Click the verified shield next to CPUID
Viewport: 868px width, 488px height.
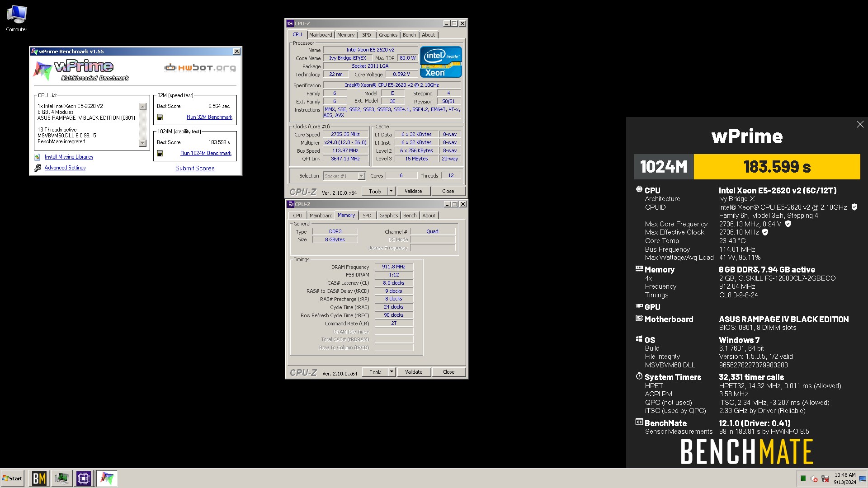[x=854, y=207]
